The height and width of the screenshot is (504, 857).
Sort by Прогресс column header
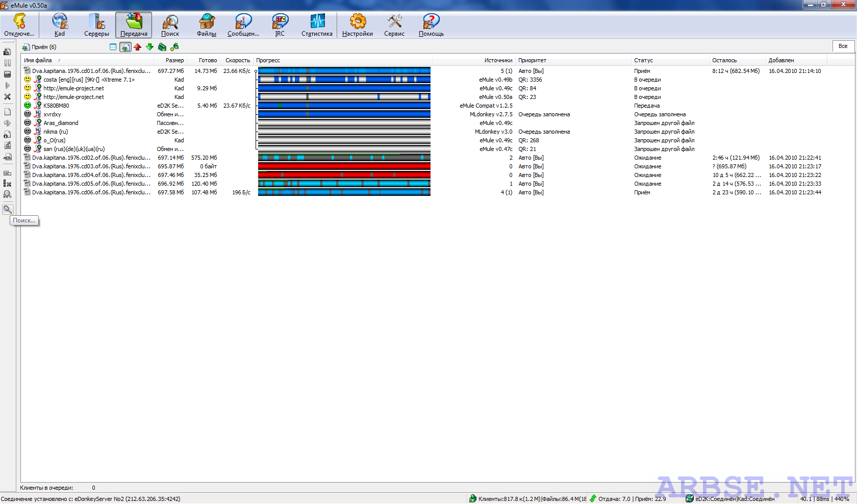343,60
